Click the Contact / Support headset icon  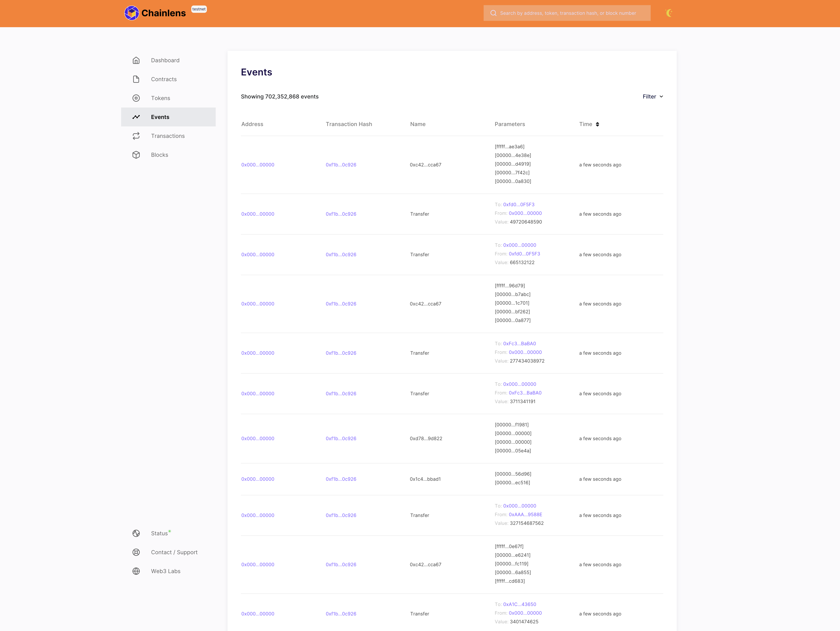(136, 552)
